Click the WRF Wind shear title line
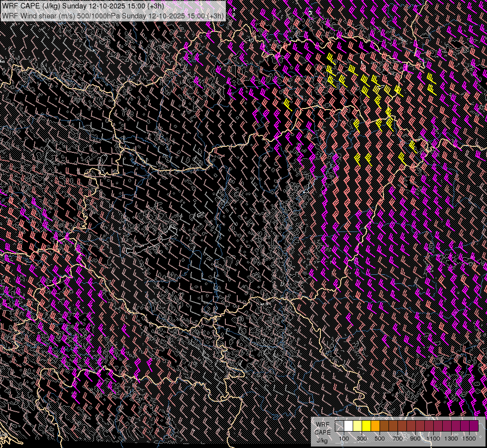This screenshot has height=448, width=487. point(113,15)
